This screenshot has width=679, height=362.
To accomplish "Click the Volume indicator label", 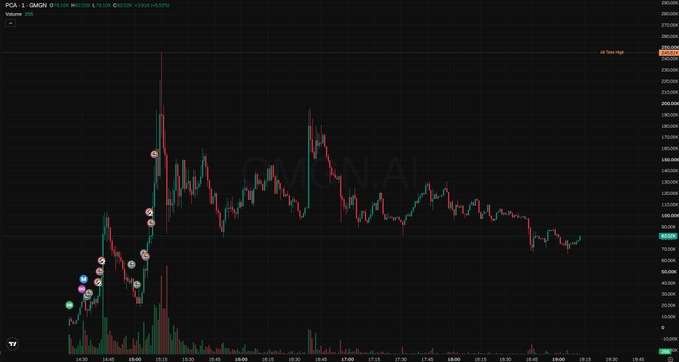I will [x=14, y=14].
